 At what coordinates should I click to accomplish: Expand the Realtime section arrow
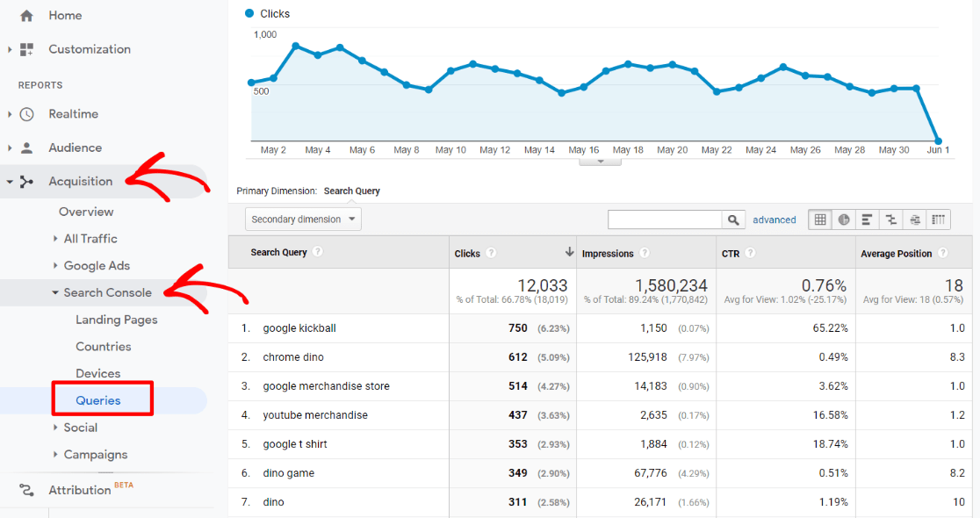pos(10,114)
